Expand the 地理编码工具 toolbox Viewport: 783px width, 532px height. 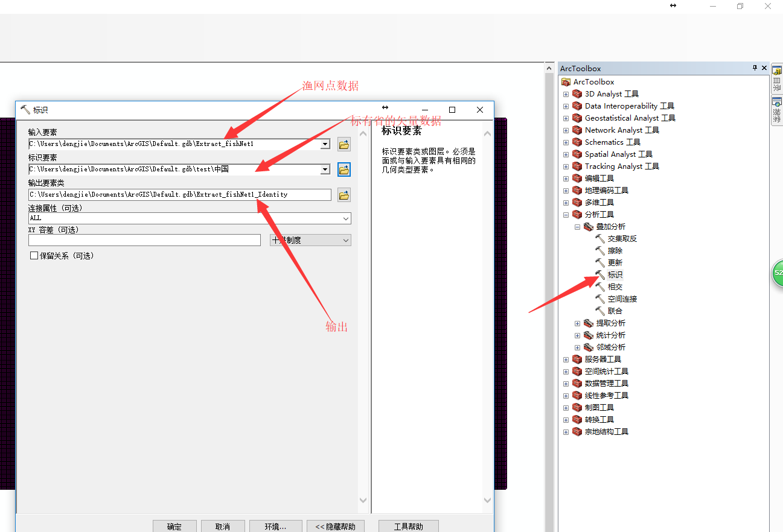(x=566, y=191)
